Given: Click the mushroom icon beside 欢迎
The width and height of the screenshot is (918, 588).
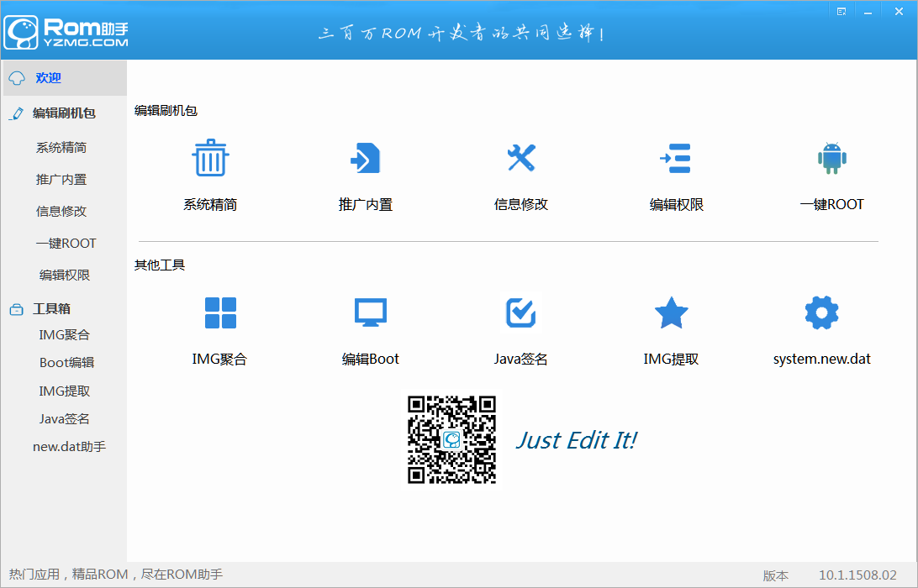Looking at the screenshot, I should point(17,78).
